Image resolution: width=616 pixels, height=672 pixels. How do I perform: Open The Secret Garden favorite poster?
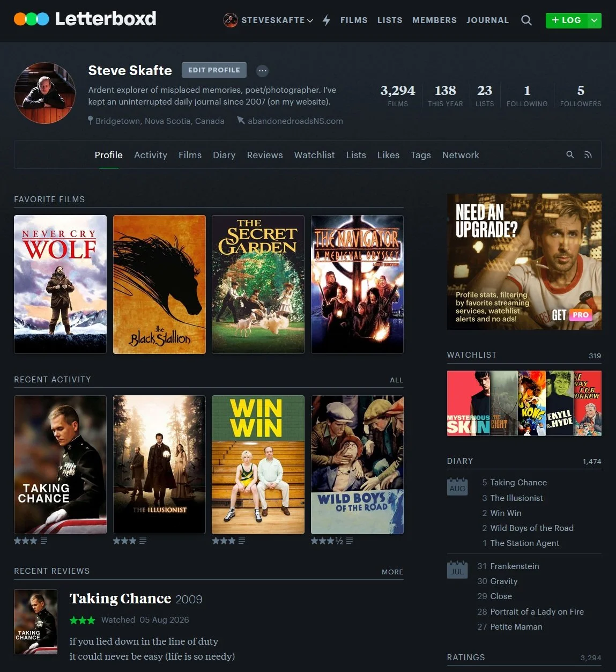(x=258, y=284)
